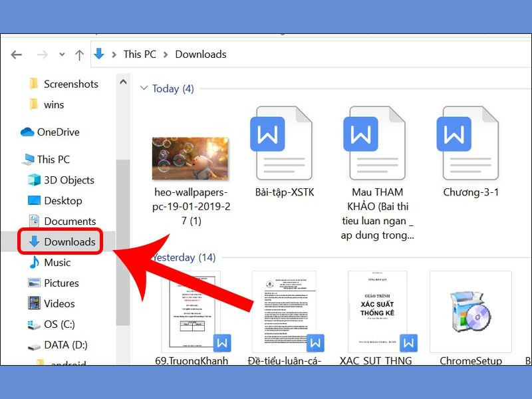Go back with the Back arrow
The width and height of the screenshot is (532, 399).
click(x=16, y=55)
